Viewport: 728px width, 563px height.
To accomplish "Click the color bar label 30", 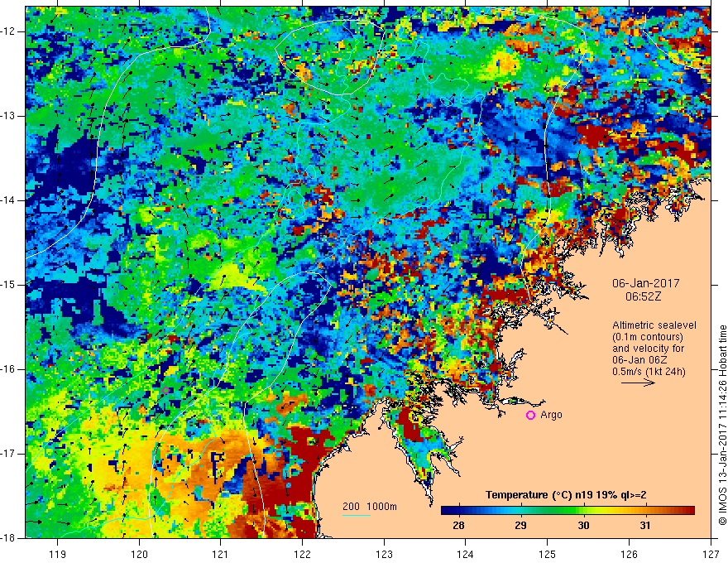I will coord(583,526).
